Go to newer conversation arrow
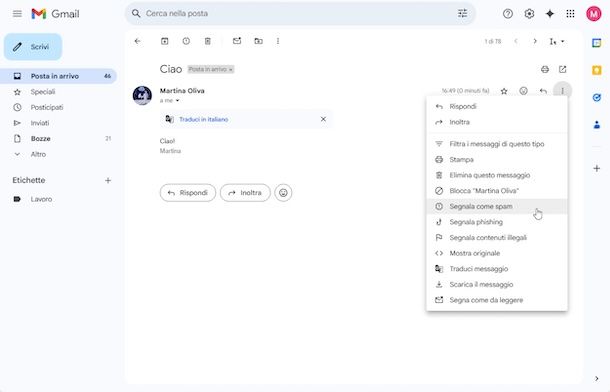The width and height of the screenshot is (610, 392). [x=516, y=41]
